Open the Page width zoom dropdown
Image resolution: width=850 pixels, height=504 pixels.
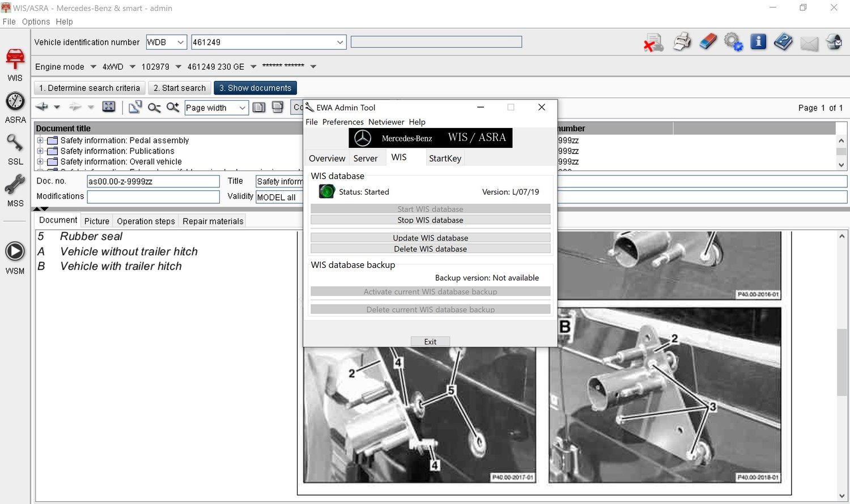[242, 108]
